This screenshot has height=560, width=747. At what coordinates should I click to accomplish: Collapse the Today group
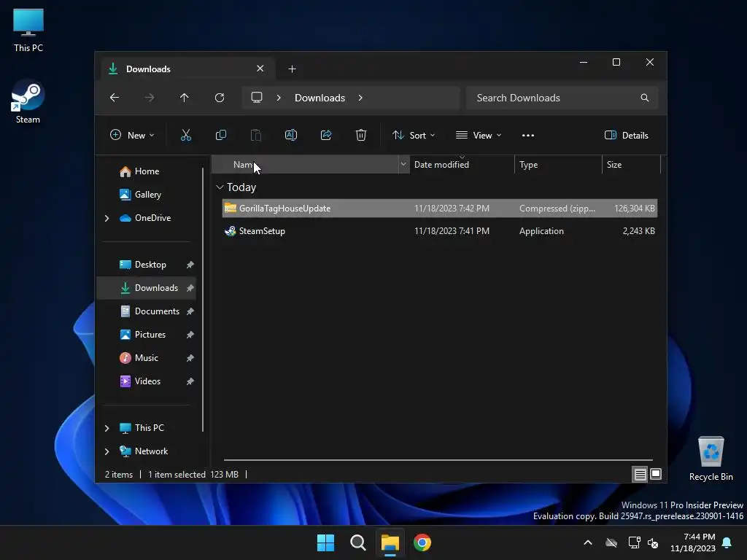coord(220,187)
